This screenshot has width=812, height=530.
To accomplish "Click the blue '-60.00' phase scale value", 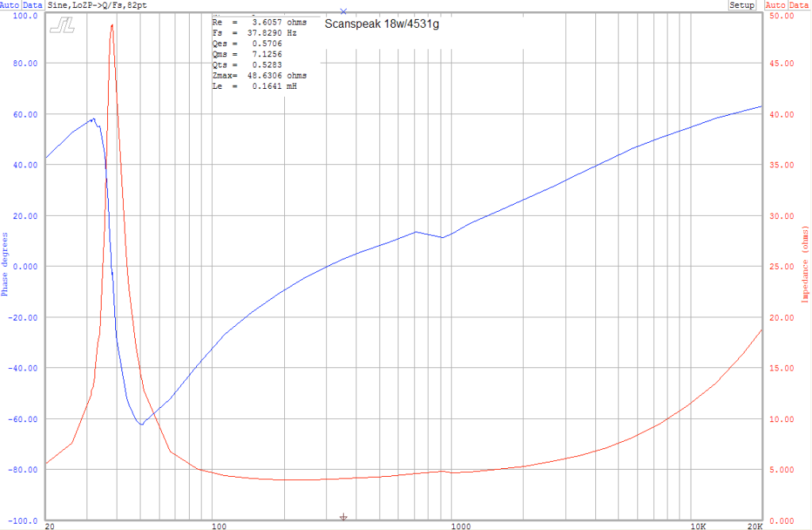I will pos(23,419).
